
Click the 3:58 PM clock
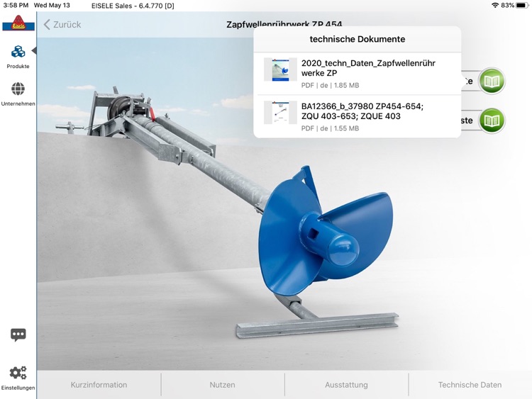click(x=16, y=6)
